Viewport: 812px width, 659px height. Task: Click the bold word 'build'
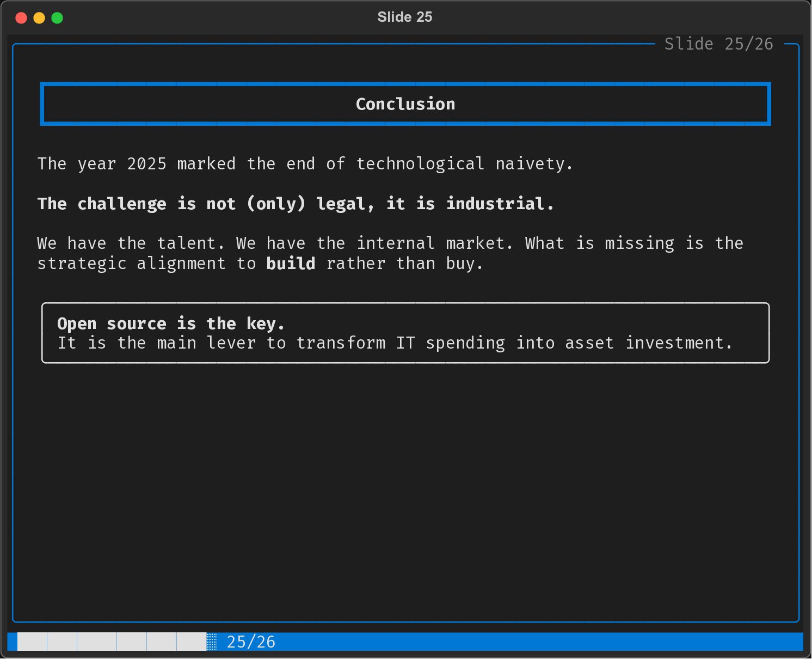291,264
